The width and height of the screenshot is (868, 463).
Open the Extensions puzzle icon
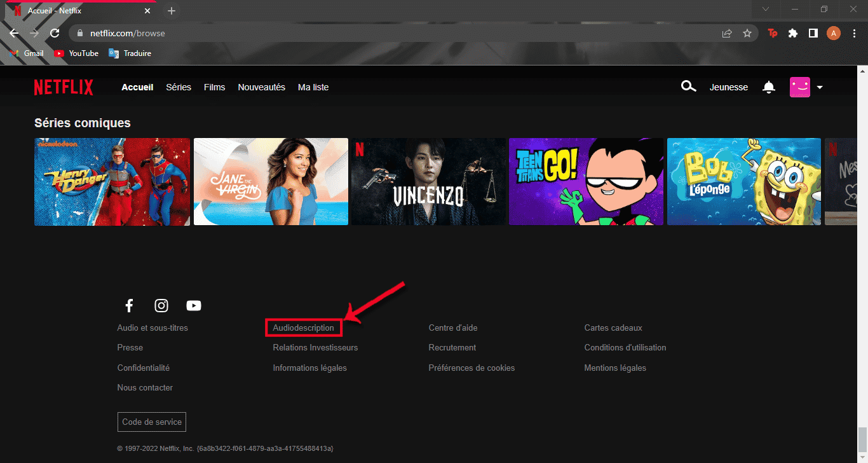tap(792, 33)
